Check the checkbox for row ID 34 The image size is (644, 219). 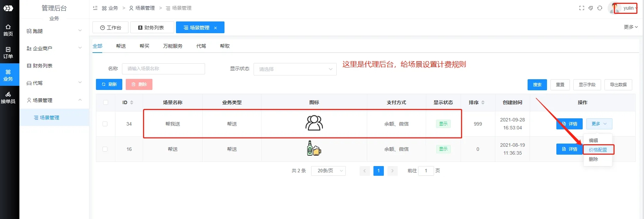[x=105, y=124]
